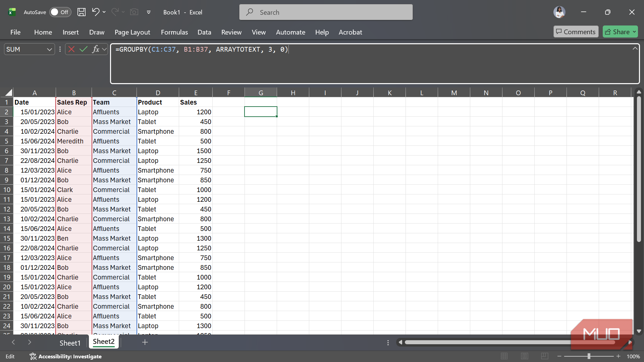Viewport: 644px width, 362px height.
Task: Click the horizontal scrollbar left arrow
Action: point(400,342)
